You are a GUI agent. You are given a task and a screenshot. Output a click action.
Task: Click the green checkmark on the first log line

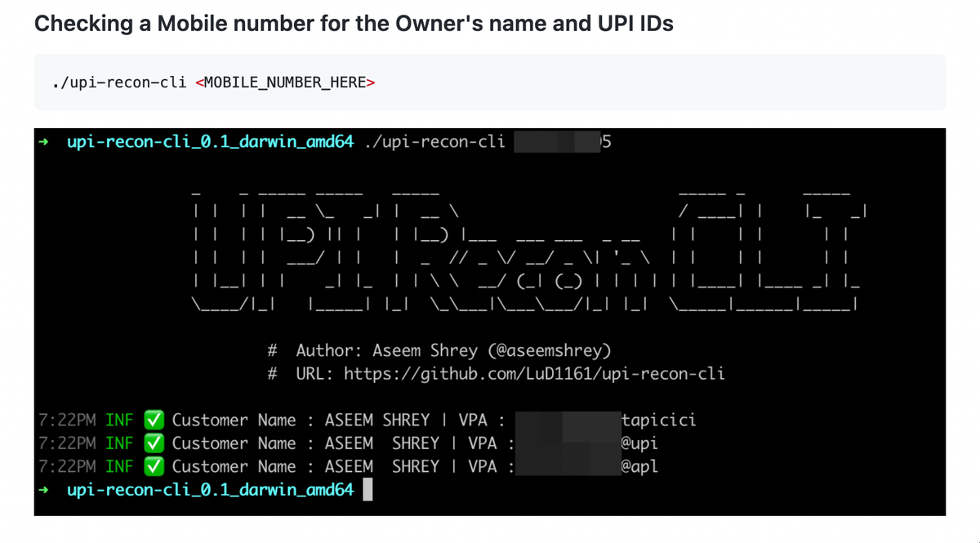pos(154,421)
